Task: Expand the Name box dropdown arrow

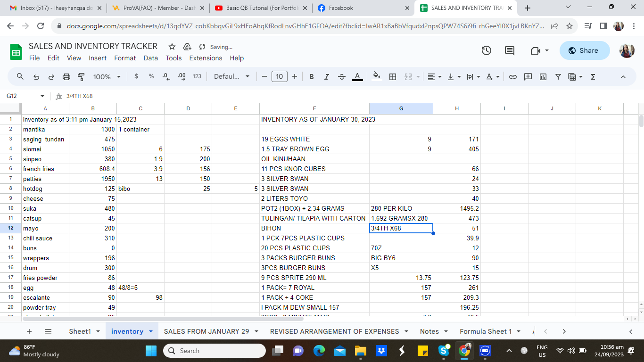Action: [x=42, y=96]
